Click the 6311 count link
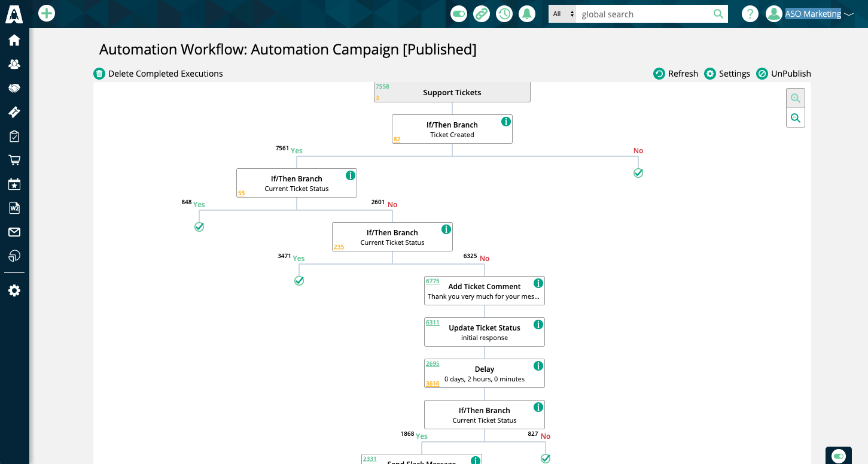The width and height of the screenshot is (868, 464). click(x=433, y=322)
